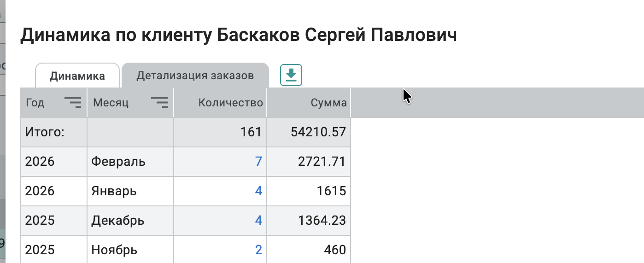Open the 7 orders link for Февраль 2026
The width and height of the screenshot is (644, 263).
pyautogui.click(x=258, y=162)
